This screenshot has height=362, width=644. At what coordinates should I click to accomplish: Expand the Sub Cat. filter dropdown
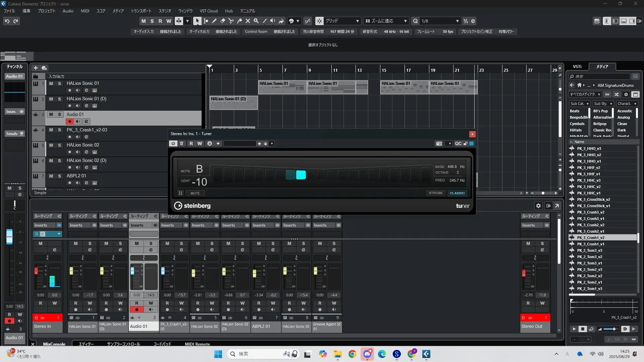click(x=580, y=104)
